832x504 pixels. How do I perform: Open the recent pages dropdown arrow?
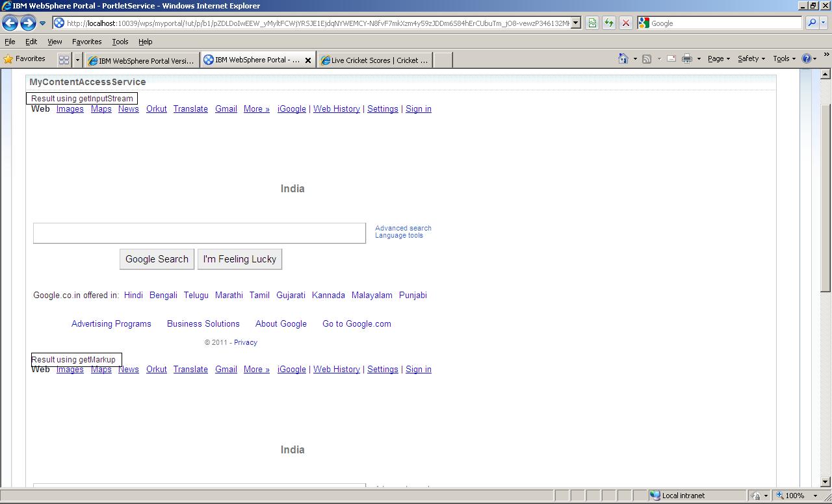pyautogui.click(x=42, y=23)
